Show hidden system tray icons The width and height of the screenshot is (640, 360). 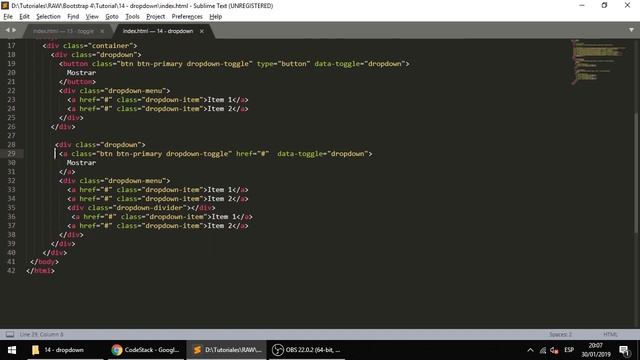point(530,350)
